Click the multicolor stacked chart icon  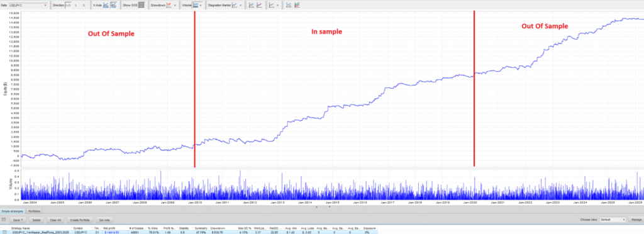[x=297, y=5]
